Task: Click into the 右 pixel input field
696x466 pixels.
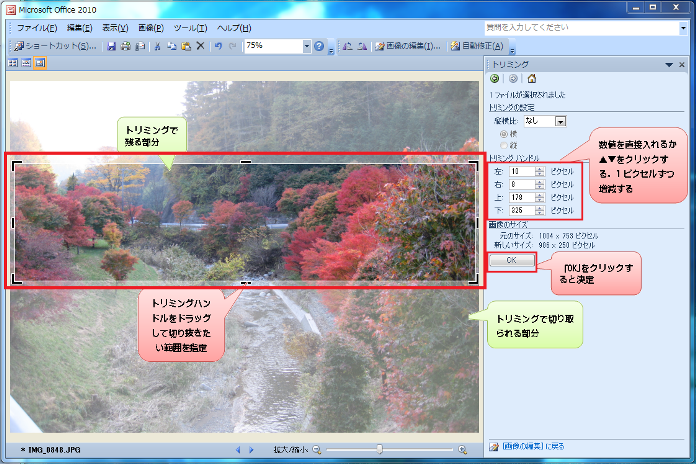Action: tap(522, 184)
